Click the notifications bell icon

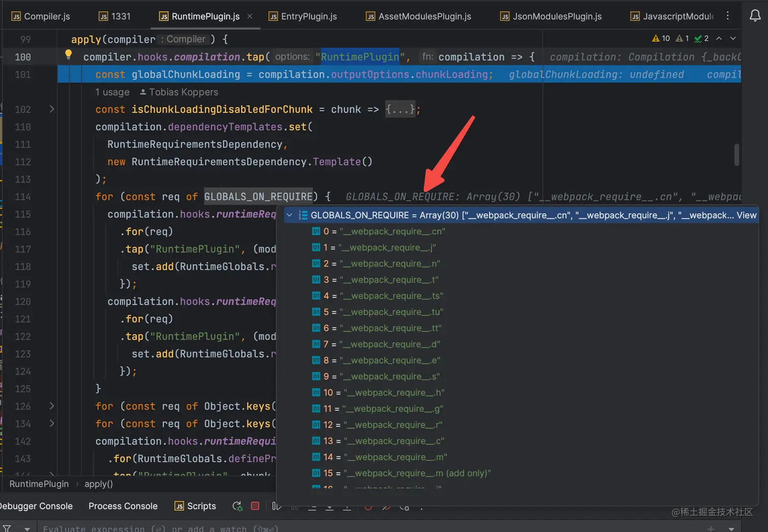pos(755,16)
